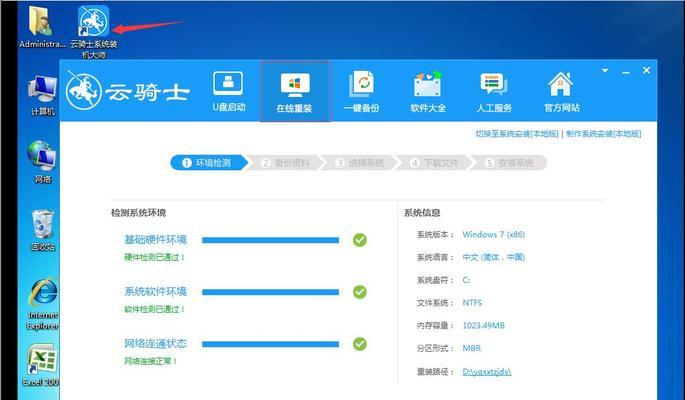This screenshot has width=685, height=400.
Task: Select the 云骑士系统装机大师 desktop shortcut
Action: click(x=93, y=31)
